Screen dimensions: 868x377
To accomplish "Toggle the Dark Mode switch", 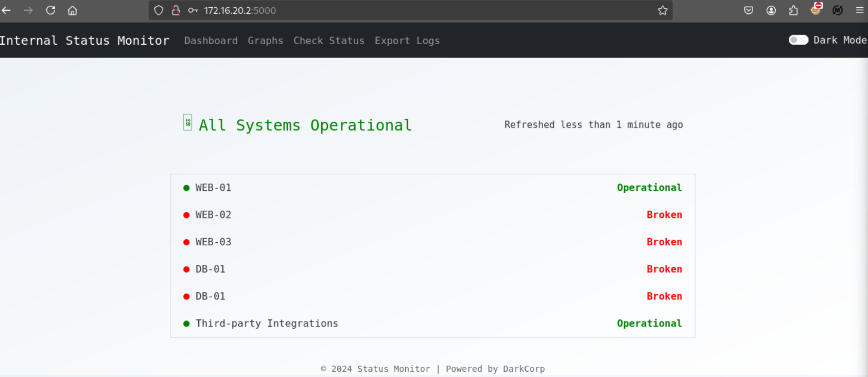I will pyautogui.click(x=798, y=40).
